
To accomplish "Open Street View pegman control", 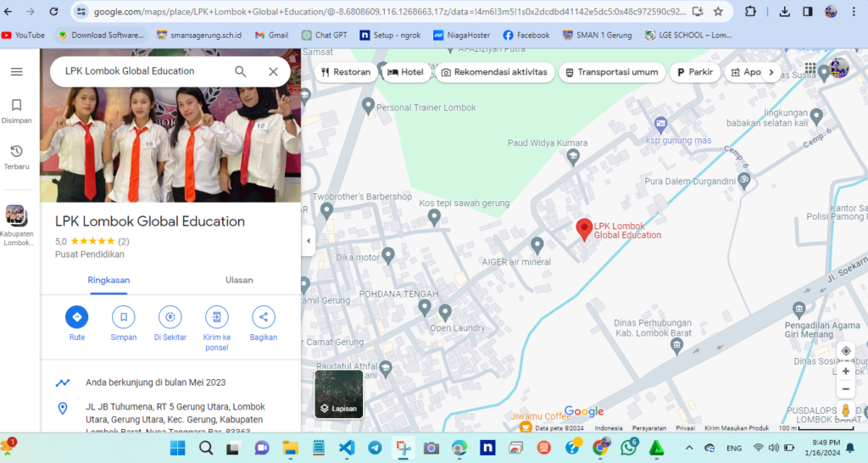I will click(x=845, y=410).
